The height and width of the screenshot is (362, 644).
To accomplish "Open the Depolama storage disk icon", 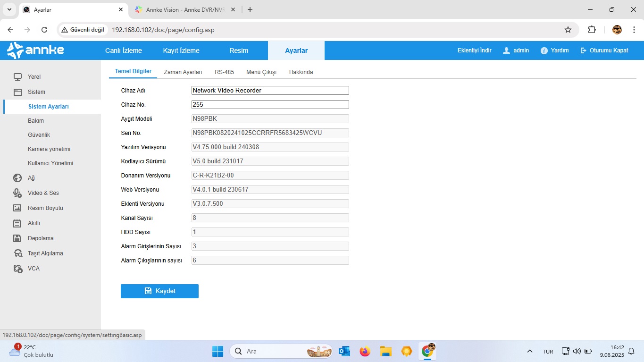I will (17, 238).
